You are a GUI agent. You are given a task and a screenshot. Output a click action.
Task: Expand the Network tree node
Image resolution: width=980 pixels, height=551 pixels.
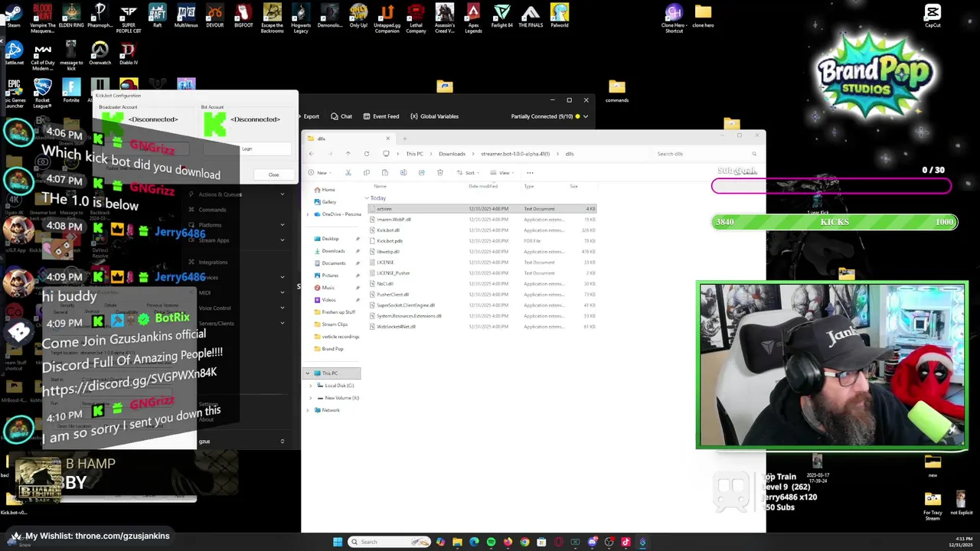pyautogui.click(x=309, y=410)
